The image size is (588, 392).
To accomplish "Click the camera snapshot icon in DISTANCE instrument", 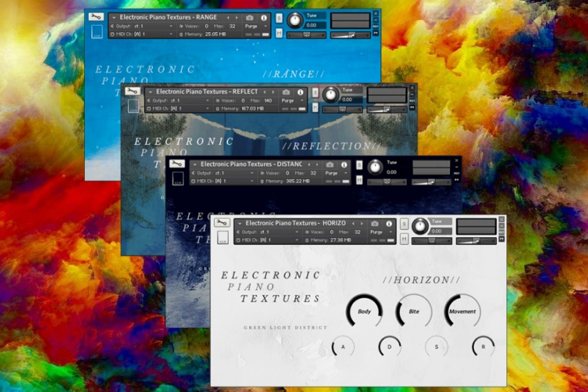I will [x=329, y=165].
